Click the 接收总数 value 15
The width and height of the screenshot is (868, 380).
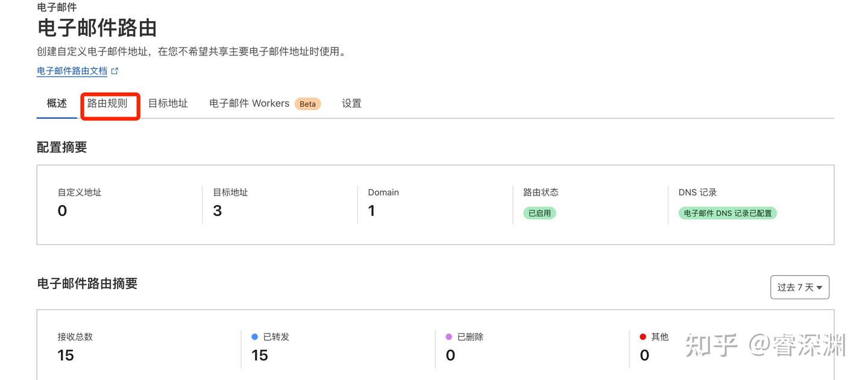[66, 355]
